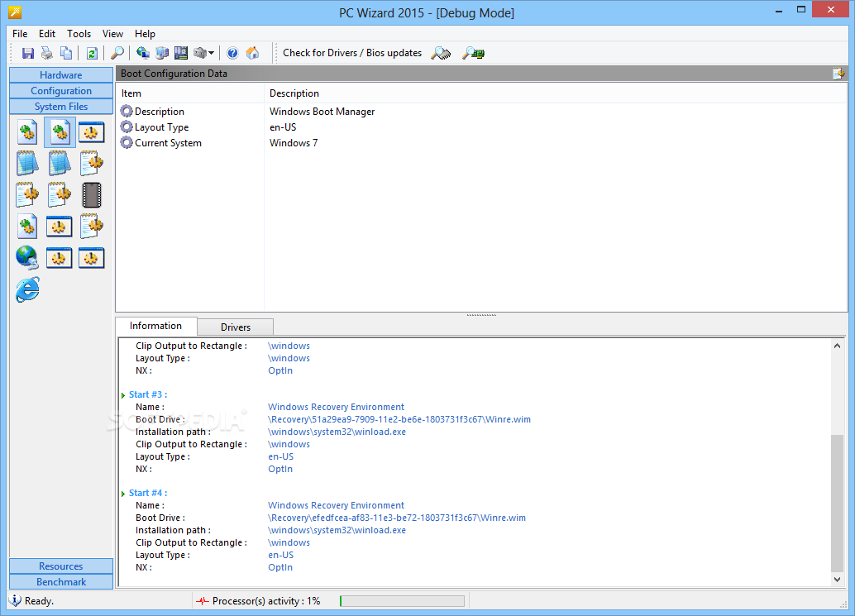Click the export icon in Boot Configuration header
Image resolution: width=855 pixels, height=616 pixels.
point(838,73)
